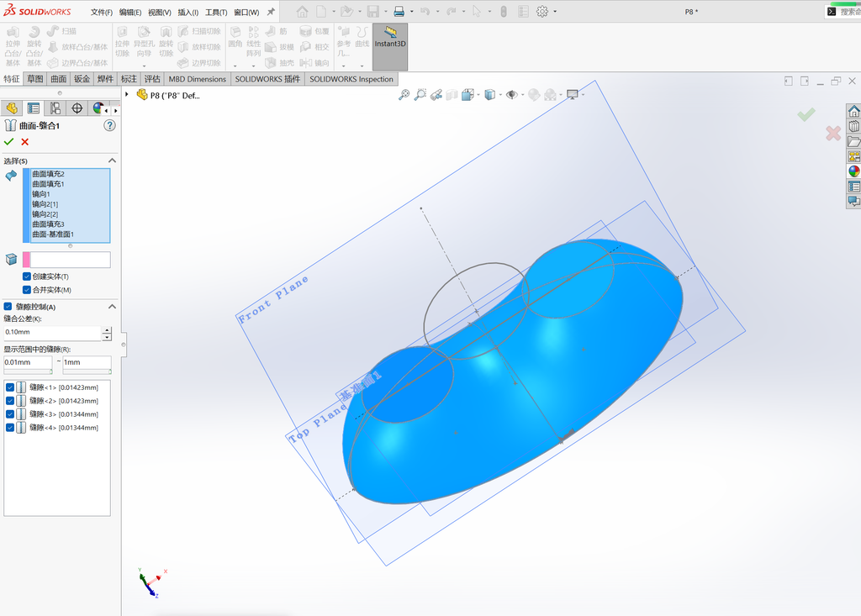Viewport: 861px width, 616px height.
Task: Select 曲面填充3 in the selection list
Action: pyautogui.click(x=48, y=224)
